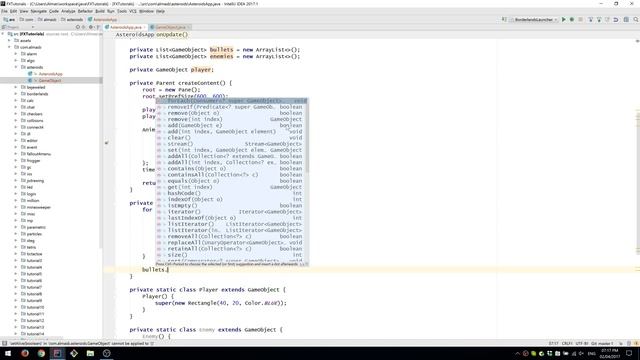640x360 pixels.
Task: Collapse the asteroids package
Action: (x=16, y=67)
